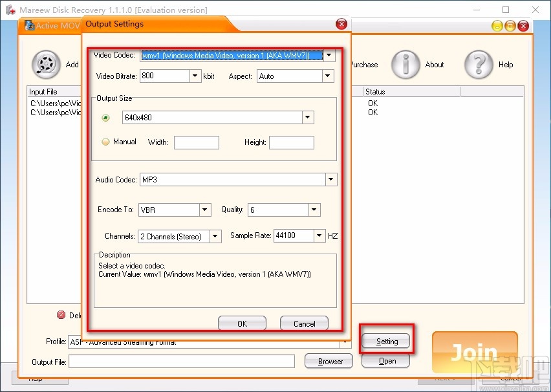Image resolution: width=551 pixels, height=392 pixels.
Task: Click the orange maximize button of Active MOV window
Action: 510,26
